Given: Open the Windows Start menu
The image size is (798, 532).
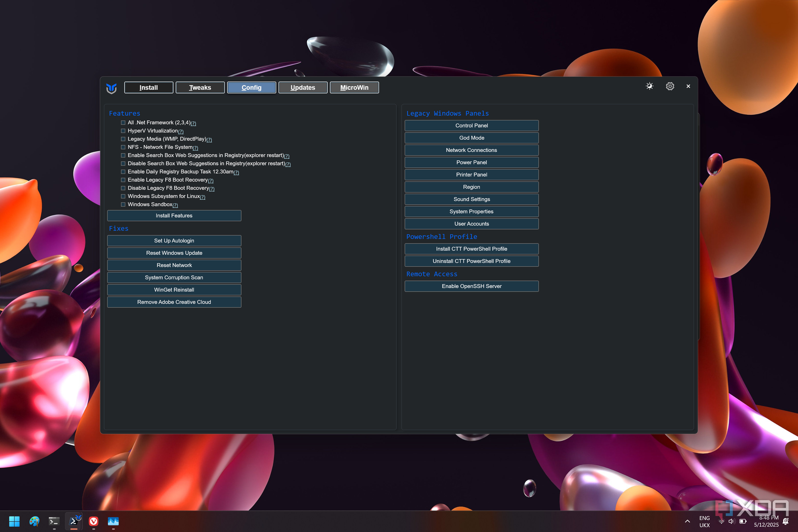Looking at the screenshot, I should click(14, 521).
